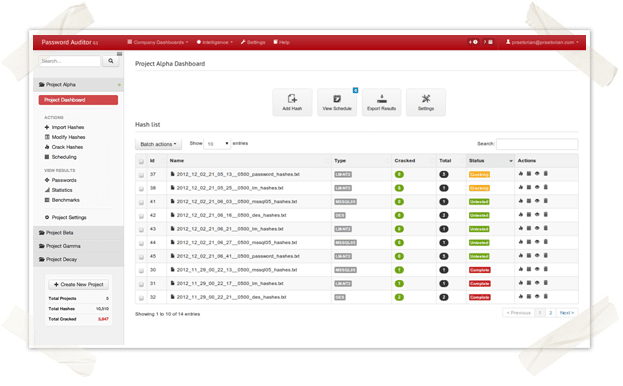This screenshot has height=386, width=623.
Task: Click the list/details icon for row 41
Action: [529, 201]
